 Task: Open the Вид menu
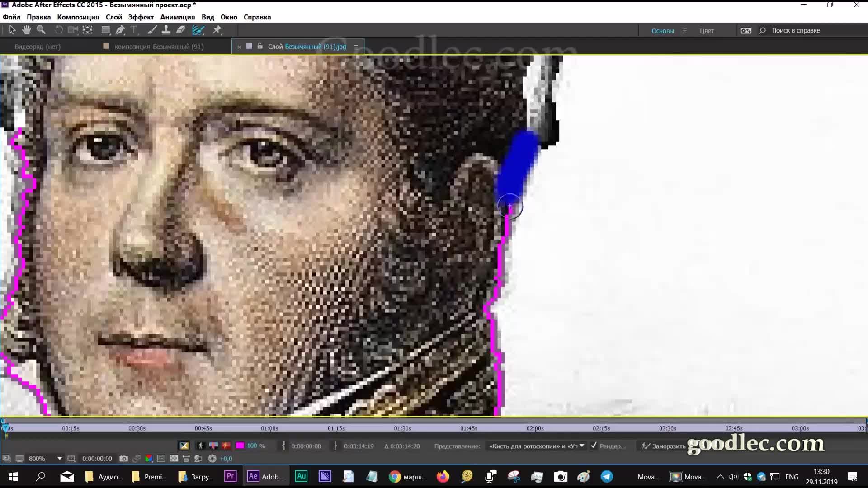pos(208,17)
